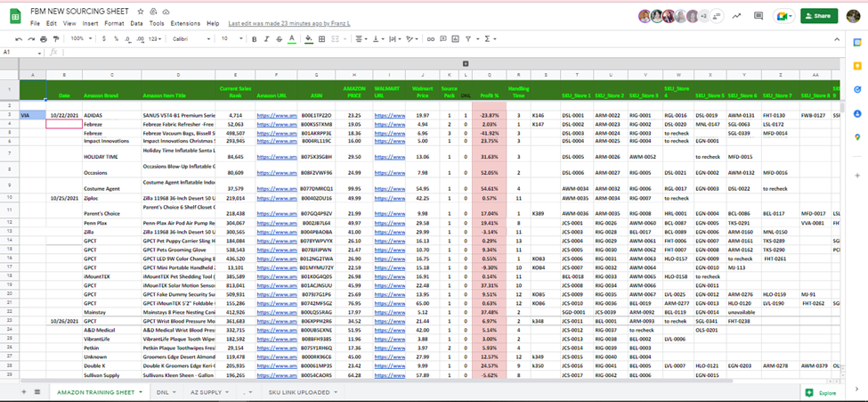This screenshot has height=402, width=868.
Task: Toggle strikethrough formatting
Action: (x=279, y=39)
